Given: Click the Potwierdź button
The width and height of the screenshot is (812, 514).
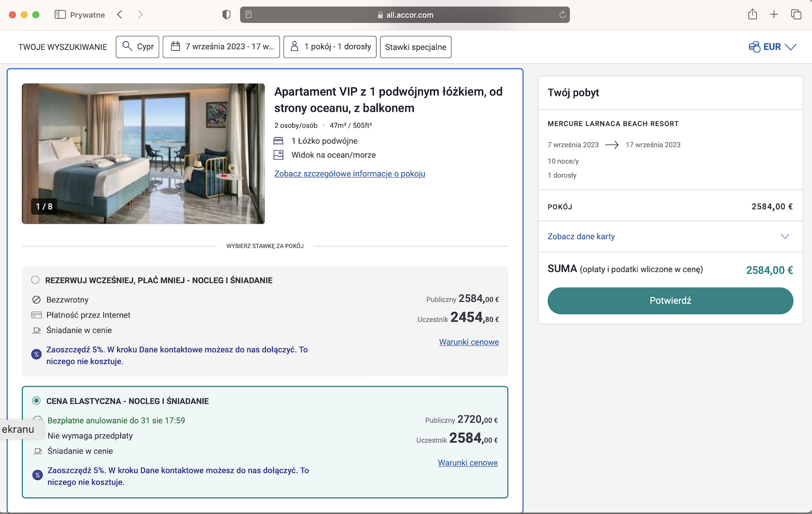Looking at the screenshot, I should coord(670,301).
